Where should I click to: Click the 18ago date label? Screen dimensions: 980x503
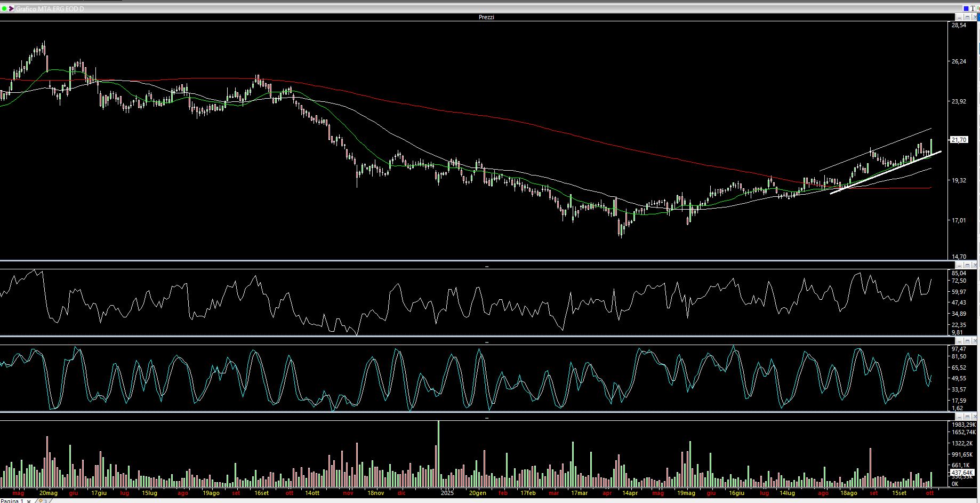(x=849, y=493)
